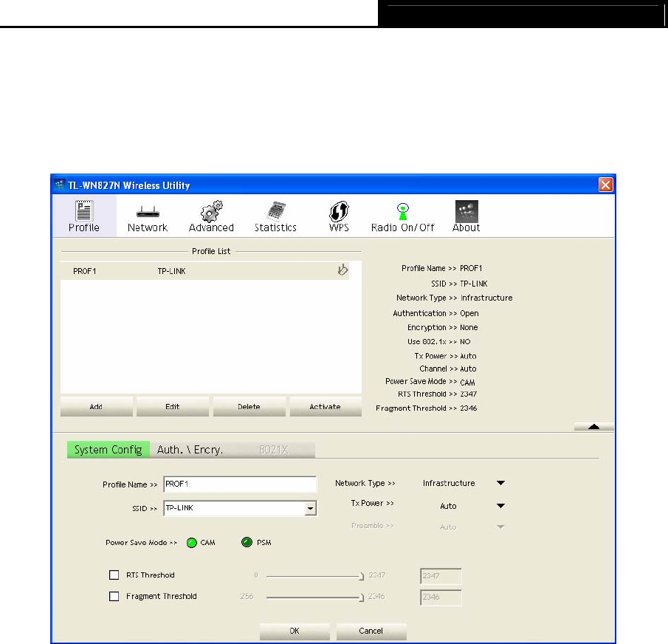Screen dimensions: 668x644
Task: Enable the Fragment Threshold checkbox
Action: tap(114, 596)
